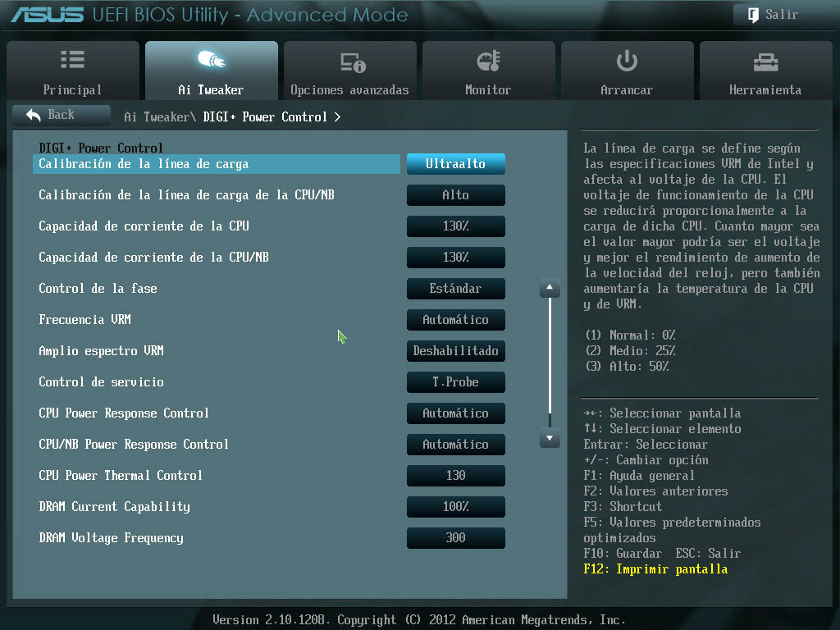
Task: Select the Arrancar tab
Action: coord(628,71)
